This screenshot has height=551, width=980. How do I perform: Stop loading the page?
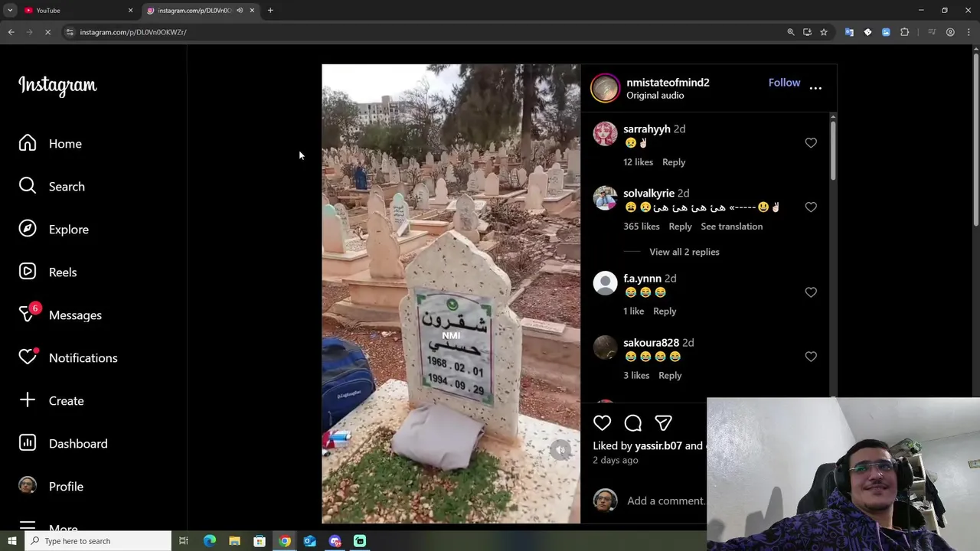[x=47, y=32]
